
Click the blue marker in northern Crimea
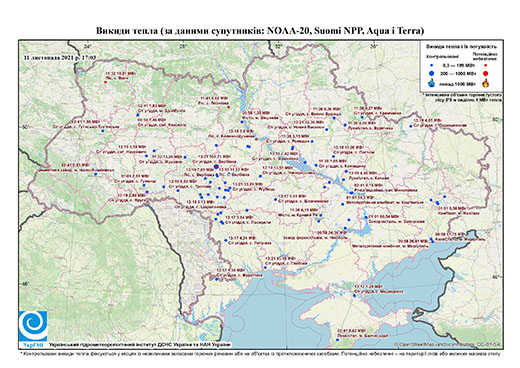coord(355,295)
